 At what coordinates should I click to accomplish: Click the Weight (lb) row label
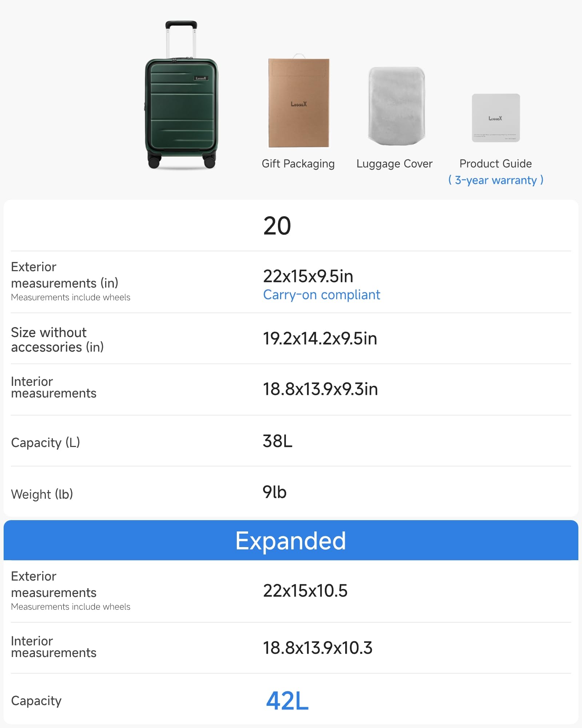pyautogui.click(x=42, y=494)
